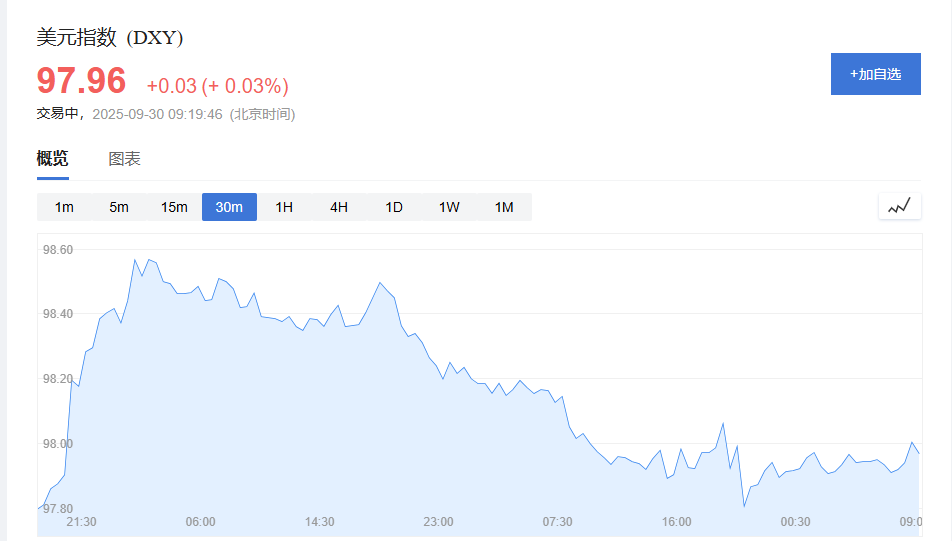Screen dimensions: 952x541
Task: Open the 图表 tab
Action: 124,158
